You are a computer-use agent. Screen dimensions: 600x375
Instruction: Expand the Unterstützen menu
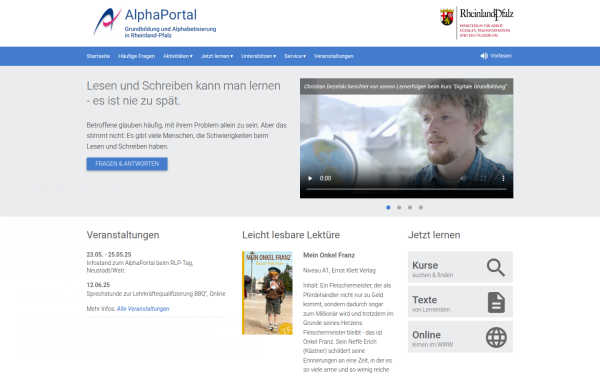point(259,56)
